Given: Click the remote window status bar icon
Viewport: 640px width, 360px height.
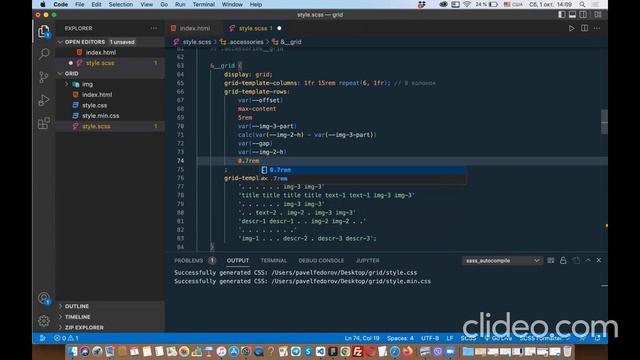Looking at the screenshot, I should pyautogui.click(x=42, y=338).
